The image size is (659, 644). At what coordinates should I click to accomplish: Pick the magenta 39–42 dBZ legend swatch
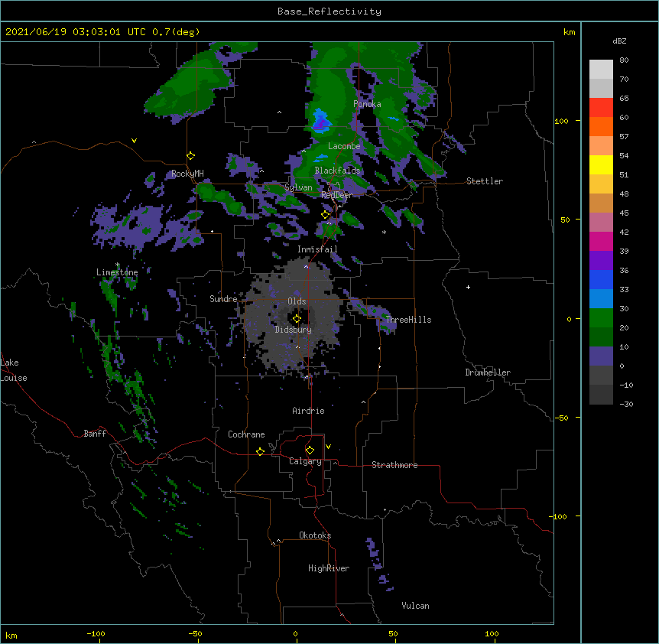(601, 241)
